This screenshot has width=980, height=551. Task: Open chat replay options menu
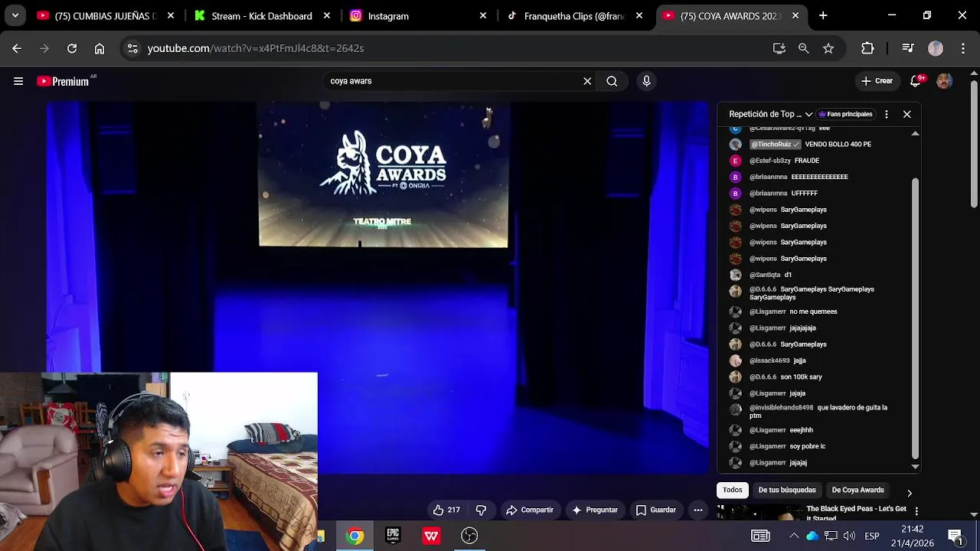887,114
